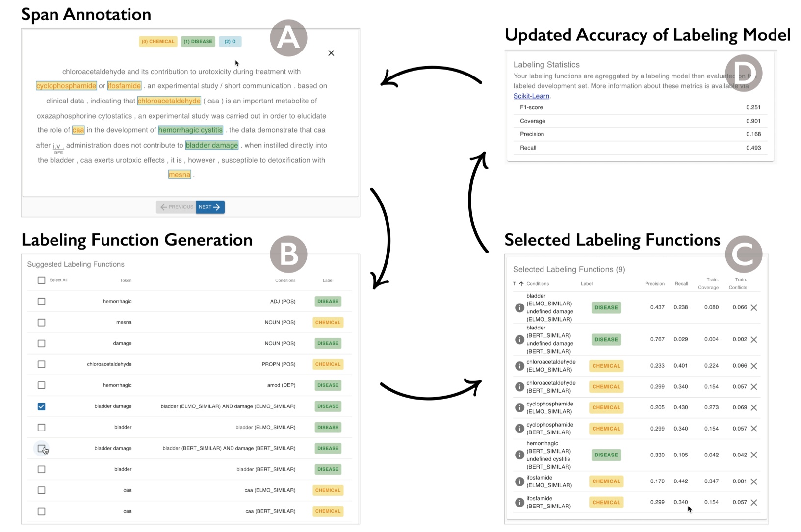Tick the Select All checkbox
Viewport: 801px width, 532px height.
(42, 280)
